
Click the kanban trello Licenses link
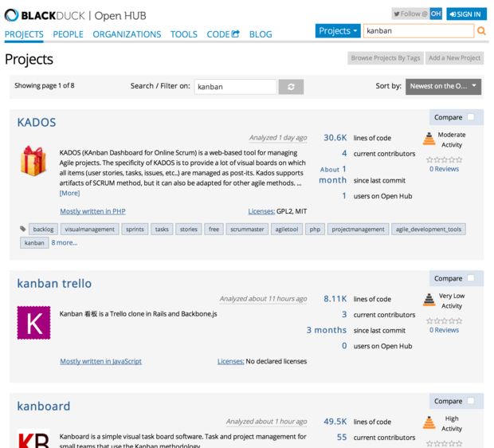pyautogui.click(x=230, y=361)
